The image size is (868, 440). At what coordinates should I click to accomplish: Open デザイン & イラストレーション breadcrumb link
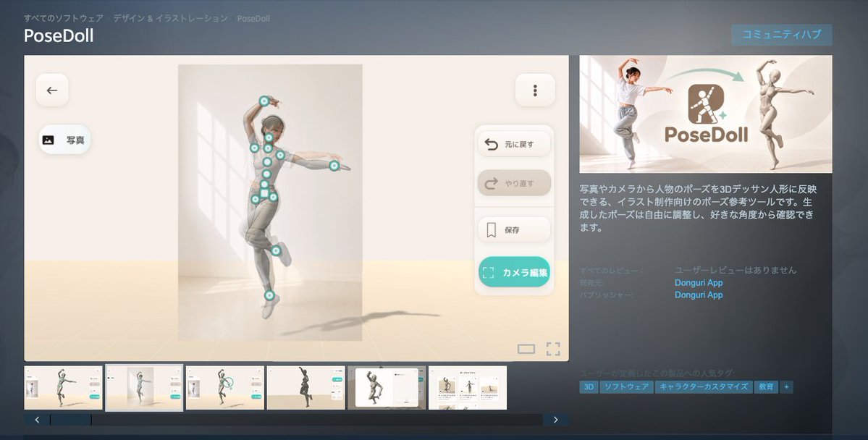click(170, 18)
